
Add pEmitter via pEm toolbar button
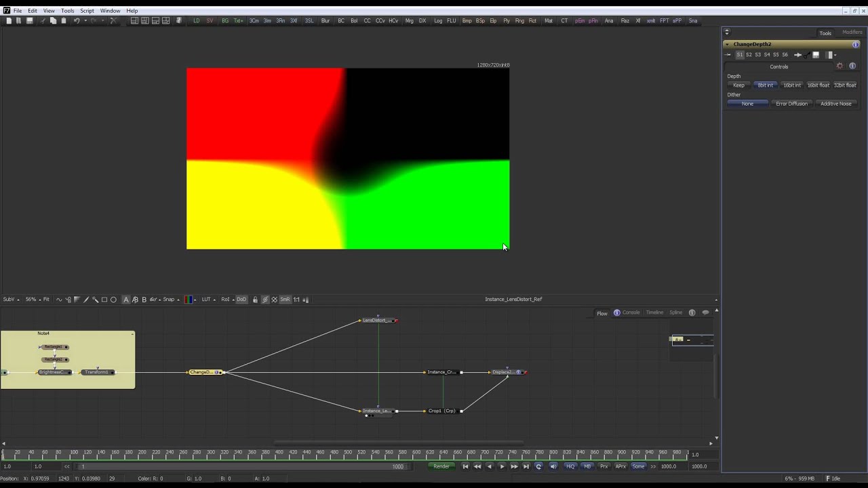pyautogui.click(x=580, y=21)
